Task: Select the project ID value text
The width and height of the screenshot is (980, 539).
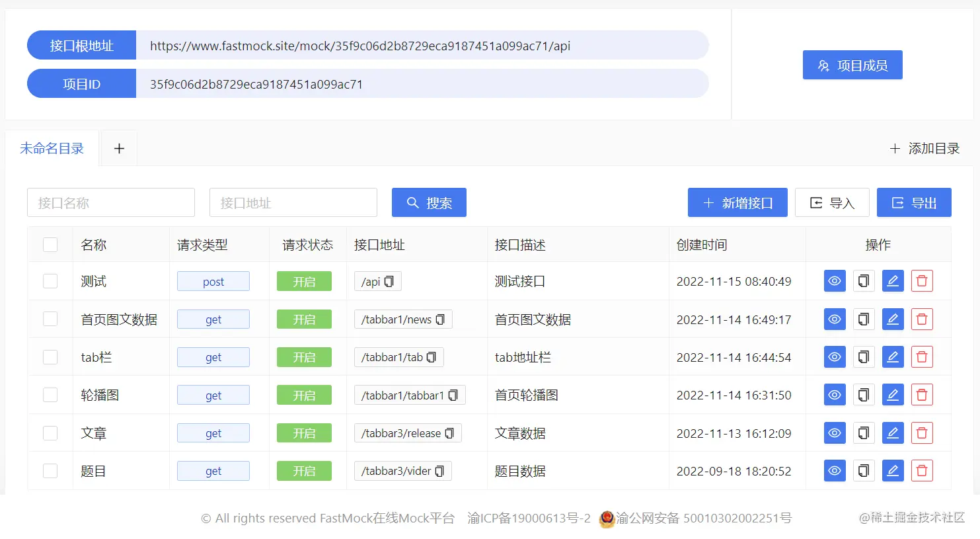Action: [256, 84]
